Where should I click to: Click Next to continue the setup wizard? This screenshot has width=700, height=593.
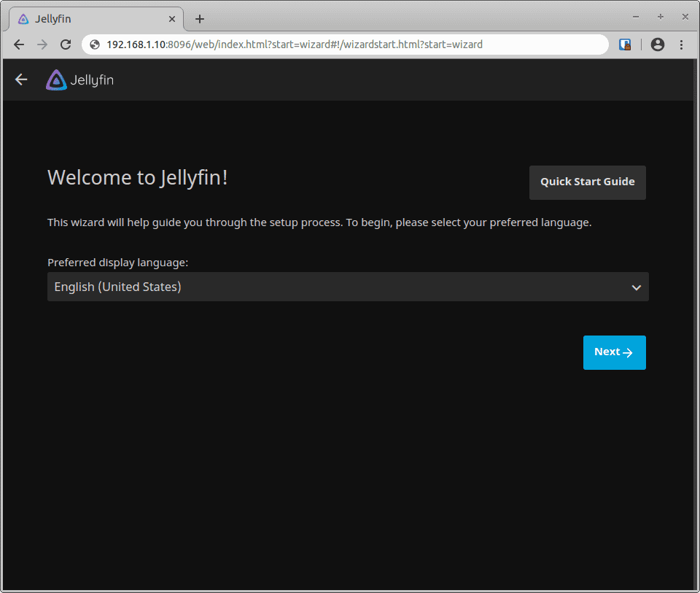tap(614, 352)
